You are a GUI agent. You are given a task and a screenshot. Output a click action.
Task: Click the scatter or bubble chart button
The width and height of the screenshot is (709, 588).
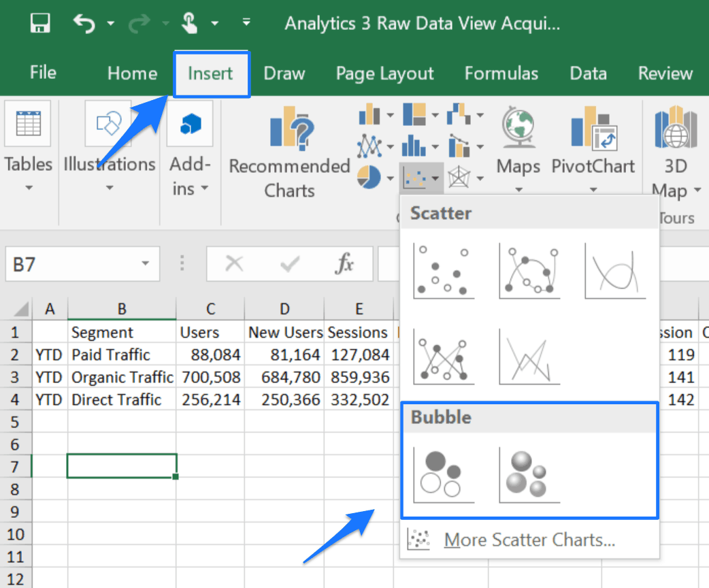414,178
